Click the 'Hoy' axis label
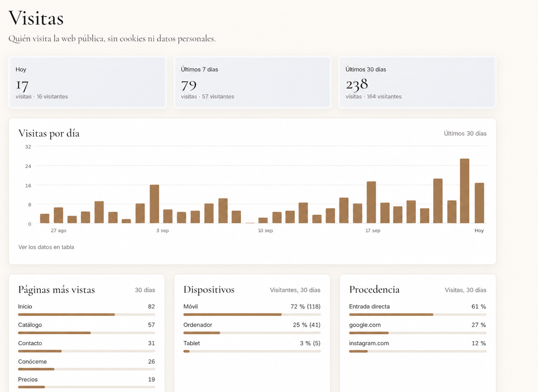 [x=479, y=231]
